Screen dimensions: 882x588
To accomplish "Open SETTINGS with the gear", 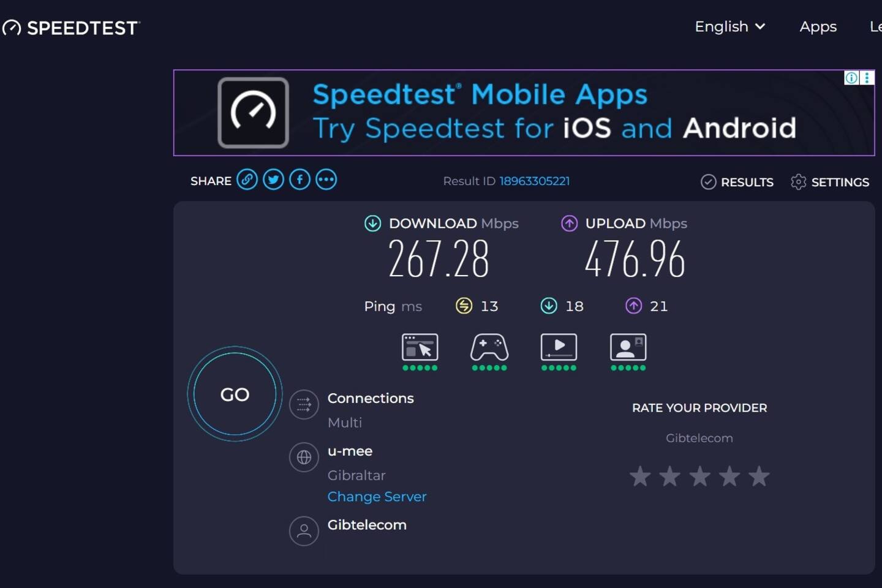I will [x=830, y=182].
